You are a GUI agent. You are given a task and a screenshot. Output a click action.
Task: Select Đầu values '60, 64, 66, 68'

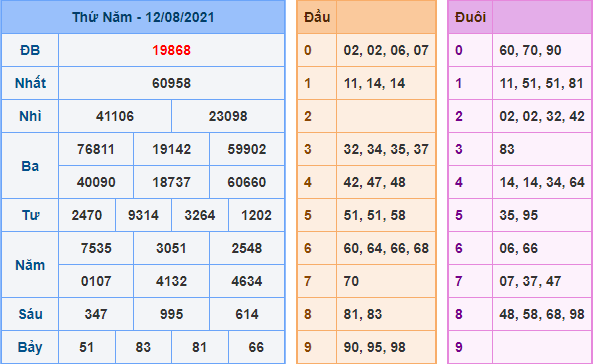386,248
